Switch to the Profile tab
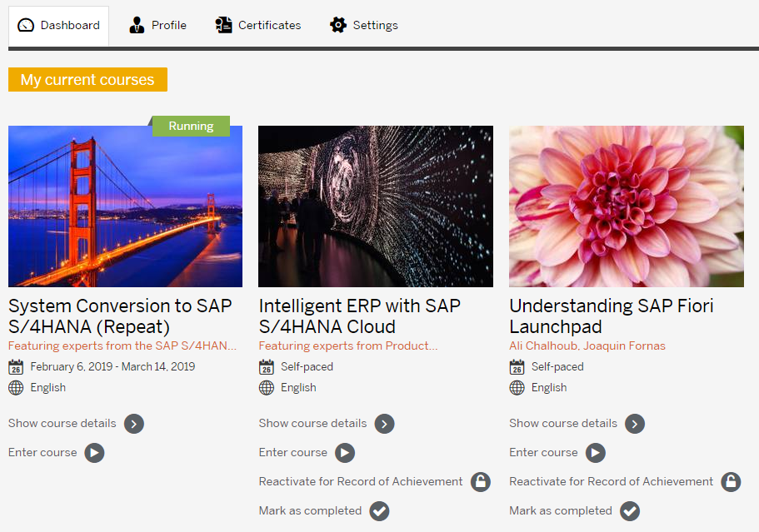Viewport: 759px width, 532px height. click(157, 25)
